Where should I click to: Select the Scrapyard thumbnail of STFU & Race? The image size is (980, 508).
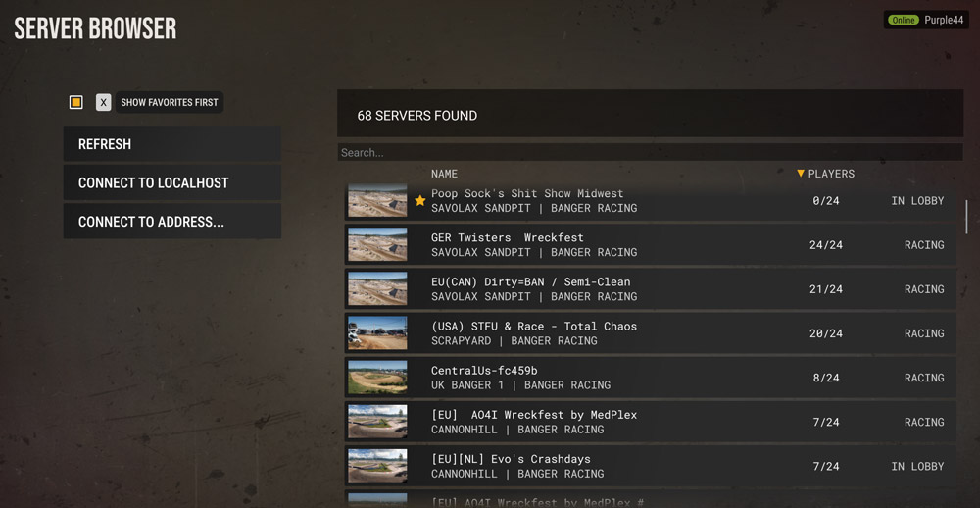click(x=377, y=332)
